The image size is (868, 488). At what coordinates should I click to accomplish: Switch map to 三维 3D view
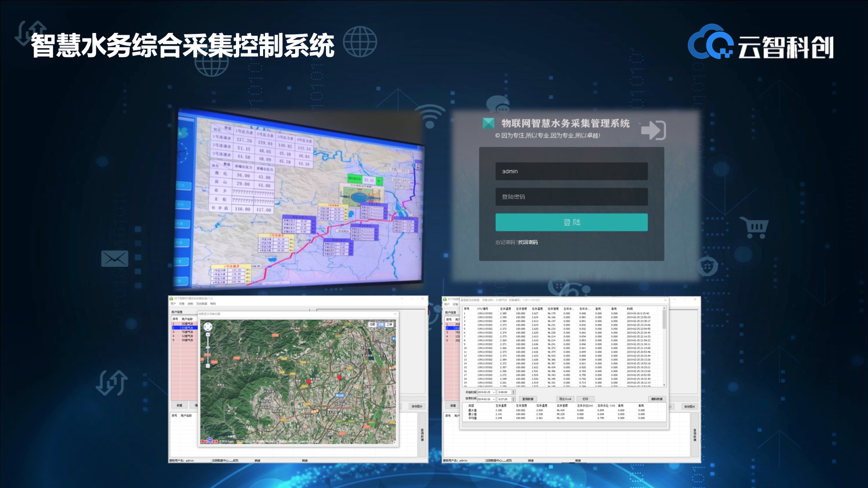(389, 324)
